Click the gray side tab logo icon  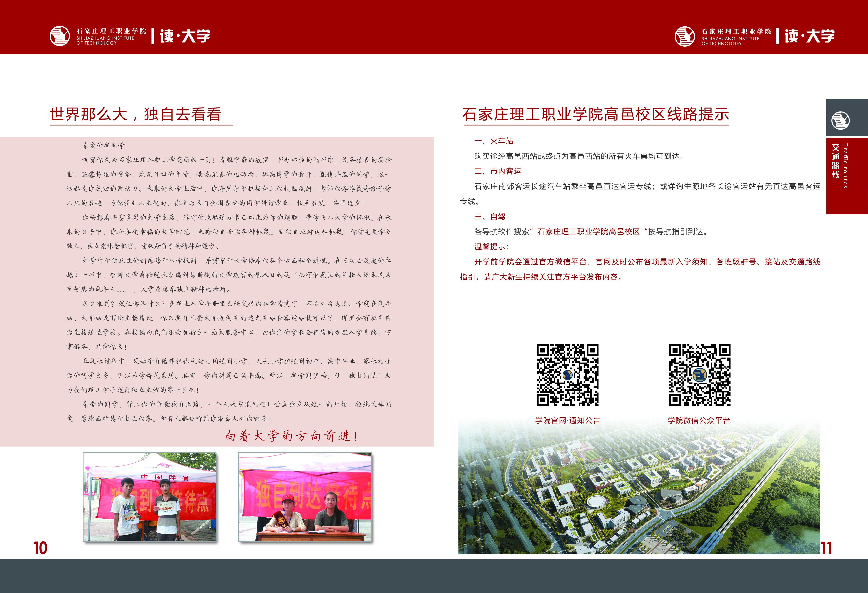click(x=840, y=120)
